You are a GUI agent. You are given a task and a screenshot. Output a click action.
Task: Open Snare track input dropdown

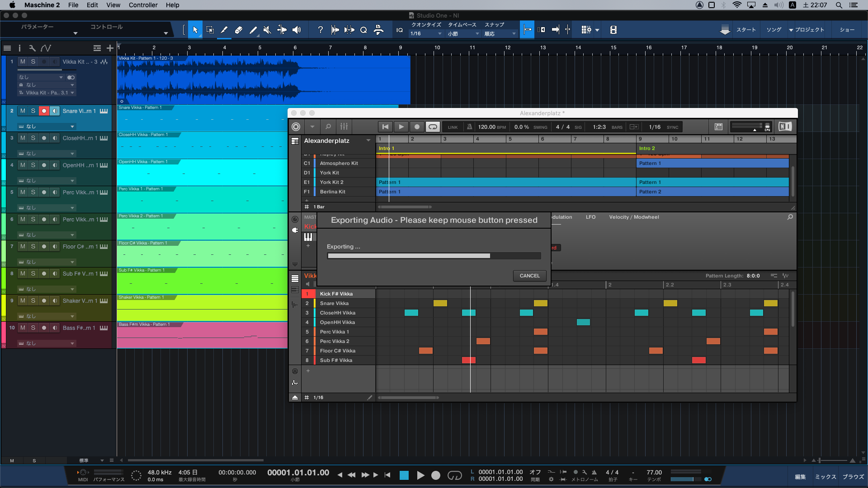(x=47, y=127)
